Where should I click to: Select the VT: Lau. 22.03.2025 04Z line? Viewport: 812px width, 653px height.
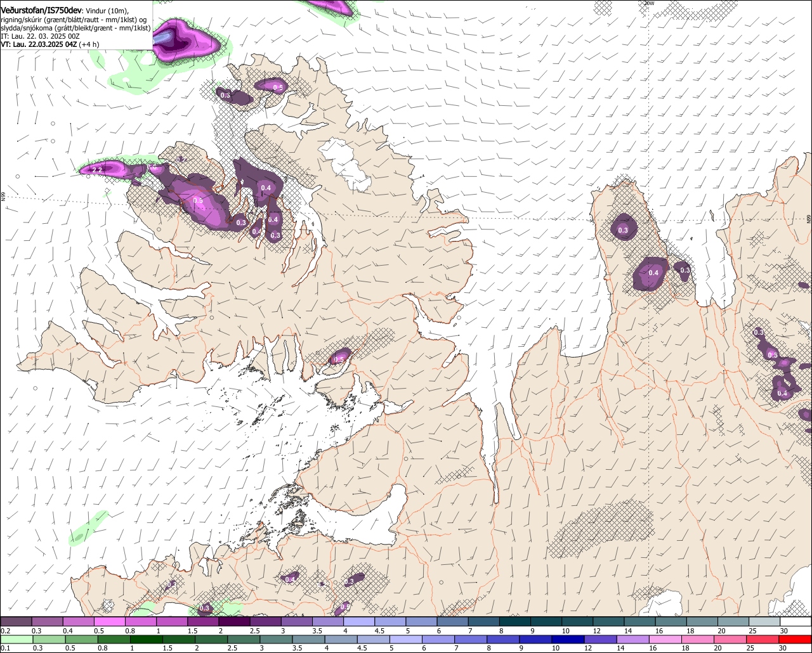click(x=37, y=44)
